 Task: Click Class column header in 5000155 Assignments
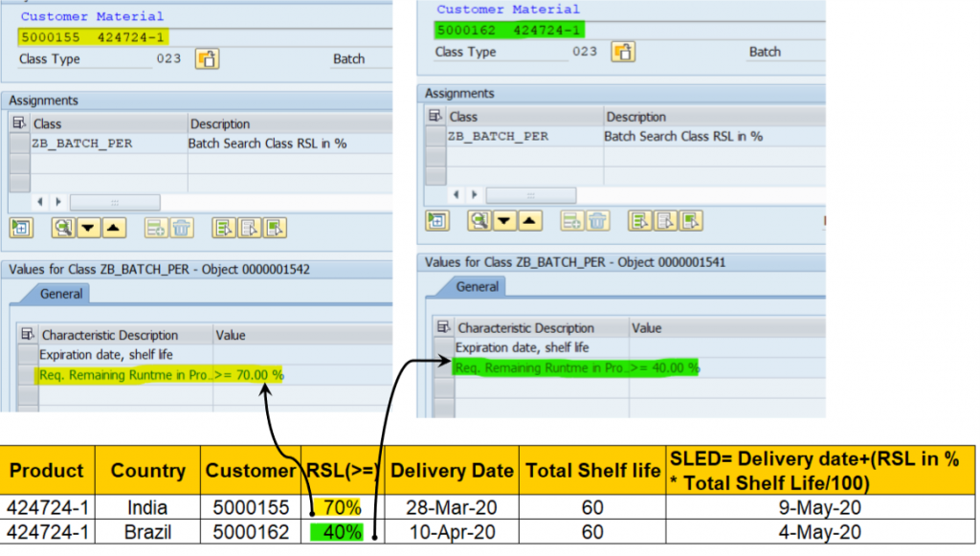(x=109, y=123)
